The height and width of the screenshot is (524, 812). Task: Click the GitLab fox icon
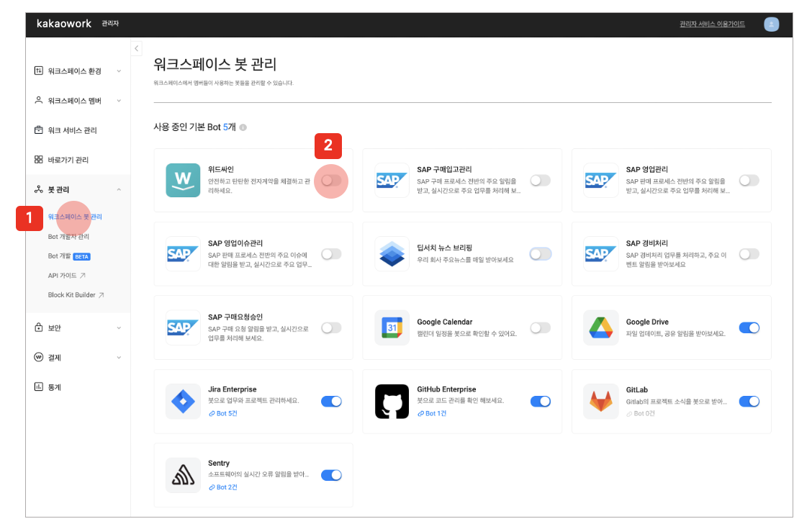pos(600,402)
